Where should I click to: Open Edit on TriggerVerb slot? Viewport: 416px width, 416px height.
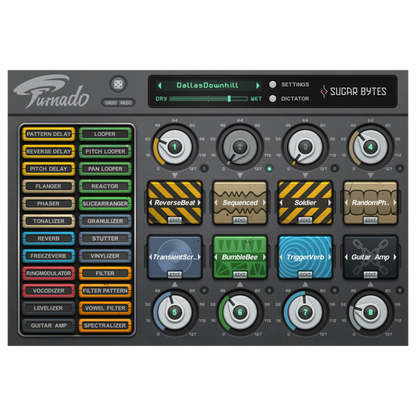click(x=305, y=275)
